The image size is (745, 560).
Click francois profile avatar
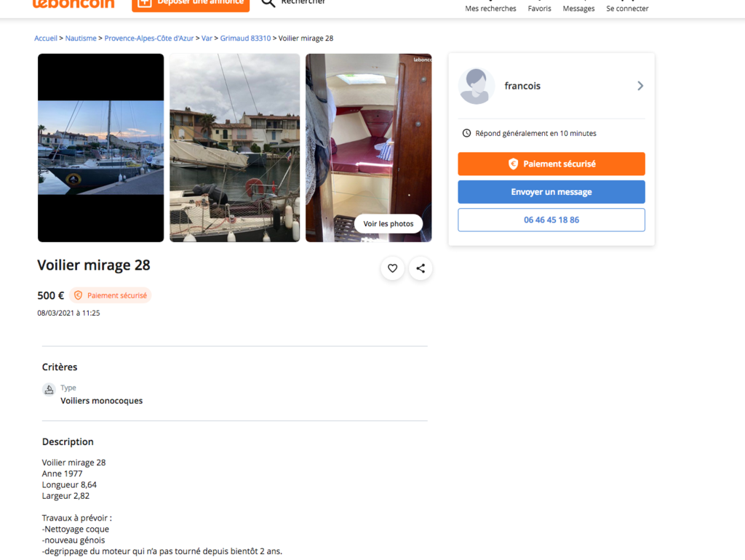477,86
